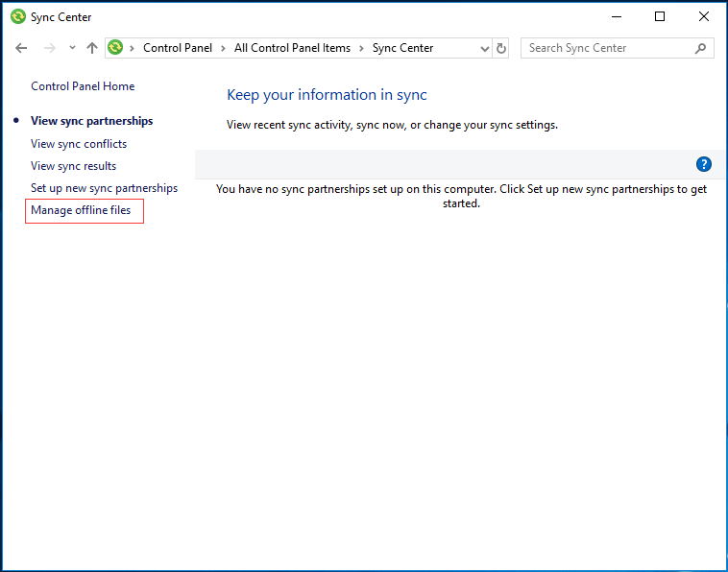Image resolution: width=728 pixels, height=572 pixels.
Task: Go up one level with Up arrow
Action: (x=92, y=48)
